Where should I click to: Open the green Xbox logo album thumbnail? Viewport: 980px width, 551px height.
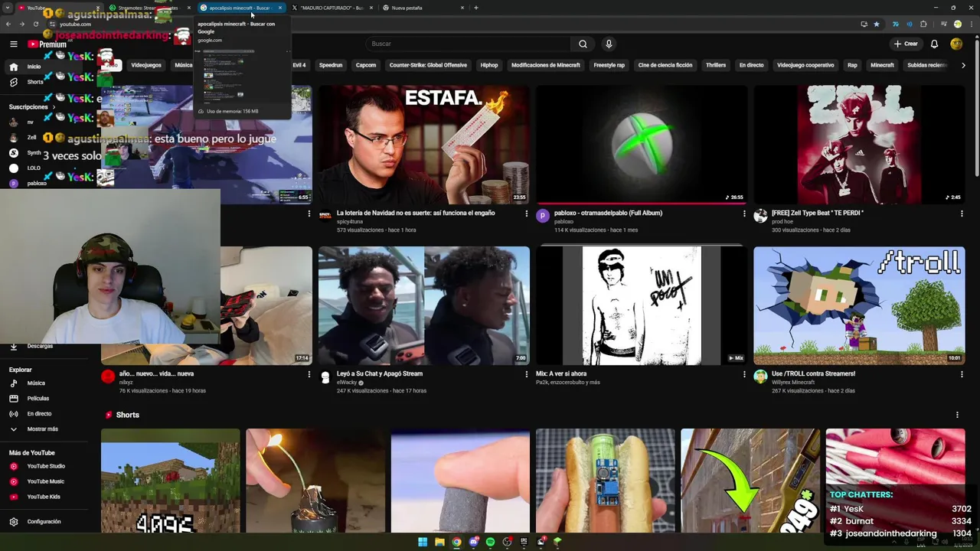click(x=642, y=145)
